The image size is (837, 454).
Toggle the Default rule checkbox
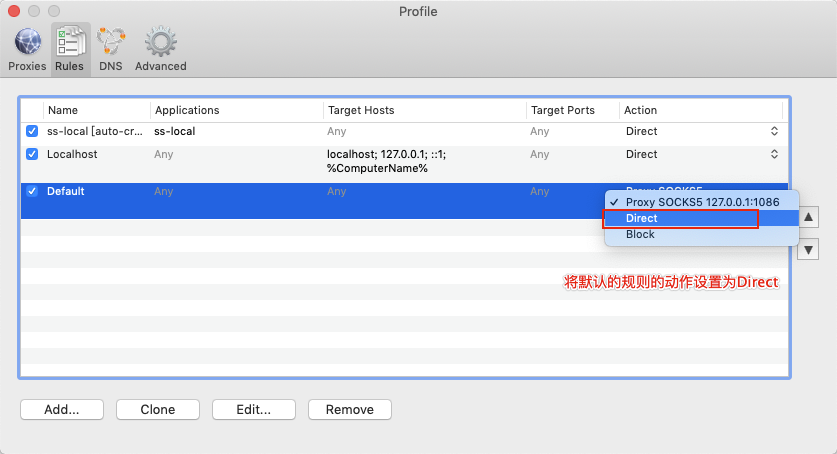pos(32,191)
